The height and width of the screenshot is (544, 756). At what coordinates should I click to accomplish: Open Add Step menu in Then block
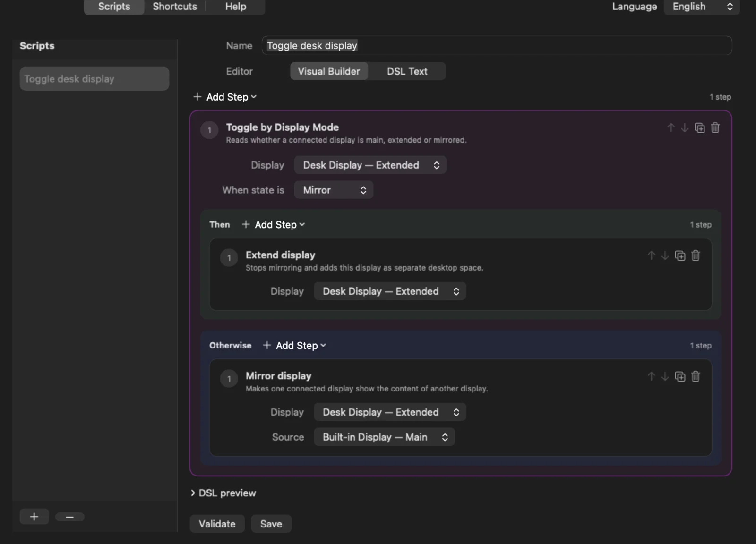[273, 225]
